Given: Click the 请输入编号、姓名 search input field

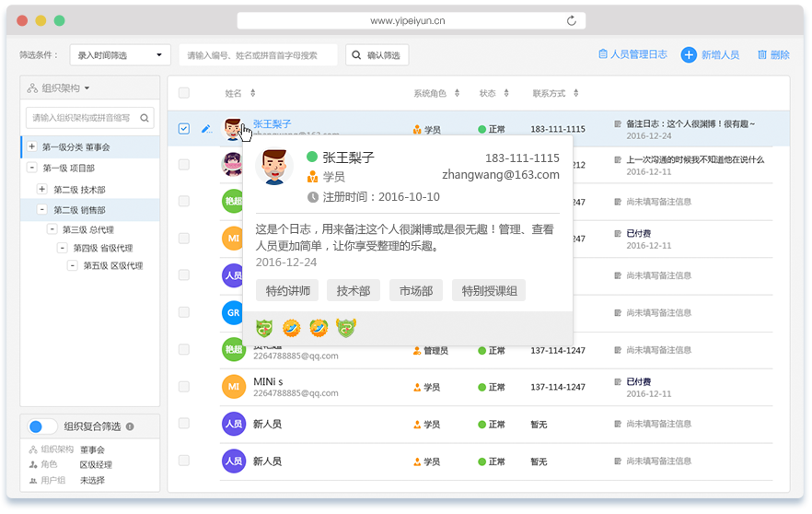Looking at the screenshot, I should tap(258, 55).
